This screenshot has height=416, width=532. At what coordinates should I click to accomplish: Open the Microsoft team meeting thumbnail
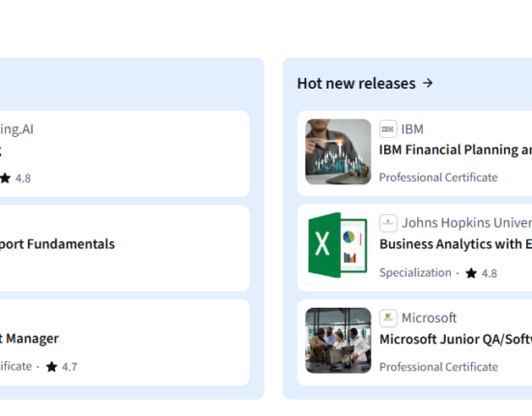[x=338, y=341]
